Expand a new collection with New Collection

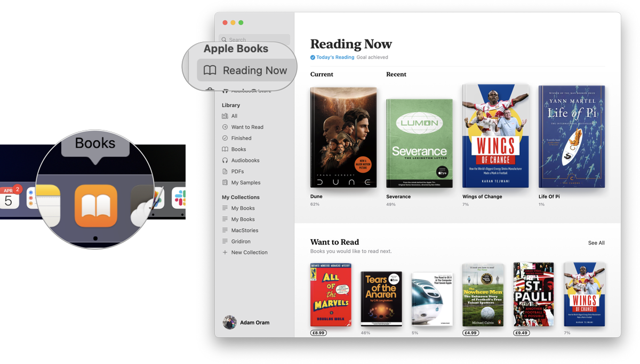point(249,252)
